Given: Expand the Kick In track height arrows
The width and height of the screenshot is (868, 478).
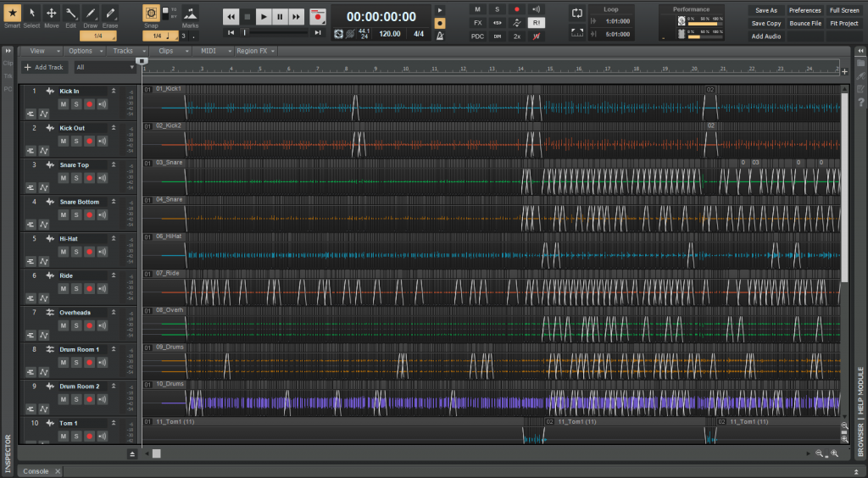Looking at the screenshot, I should (114, 91).
